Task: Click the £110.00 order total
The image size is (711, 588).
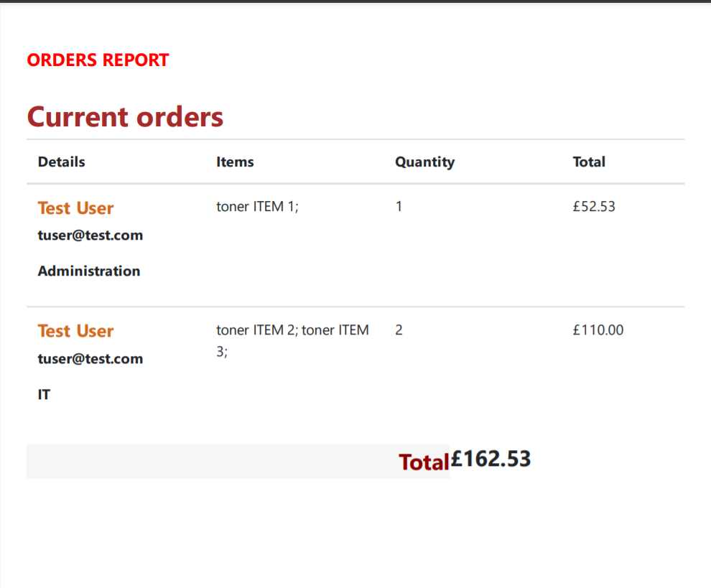Action: point(598,330)
